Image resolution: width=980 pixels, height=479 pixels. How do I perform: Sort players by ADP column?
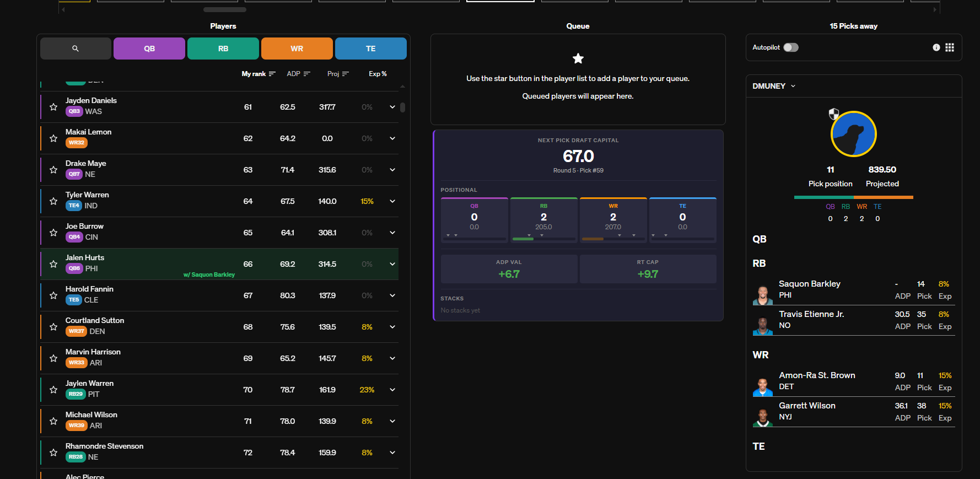coord(298,74)
